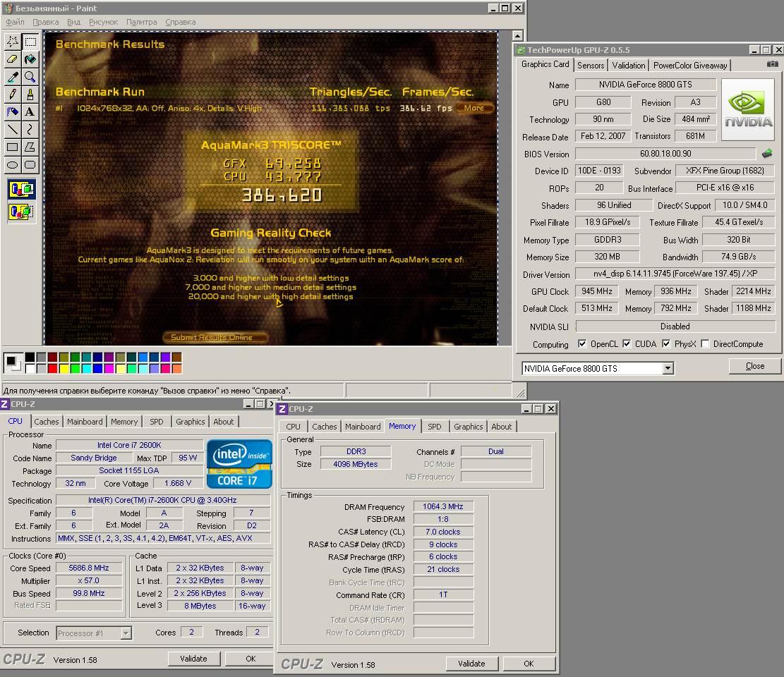Pick the yellow color swatch in palette

pyautogui.click(x=64, y=369)
